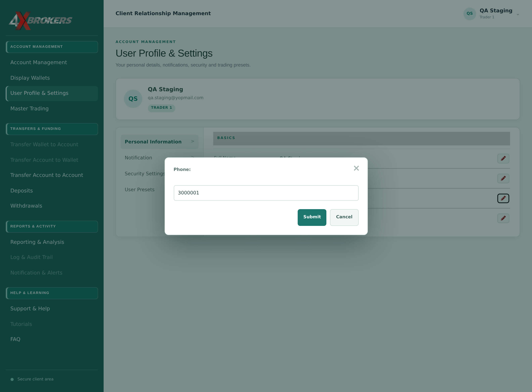
Task: Close the Phone dialog with X
Action: coord(356,168)
